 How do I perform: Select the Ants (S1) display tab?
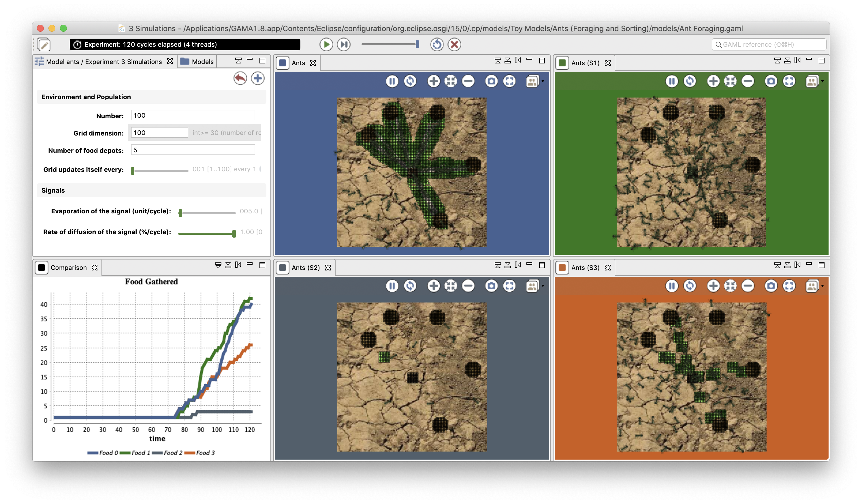(585, 63)
